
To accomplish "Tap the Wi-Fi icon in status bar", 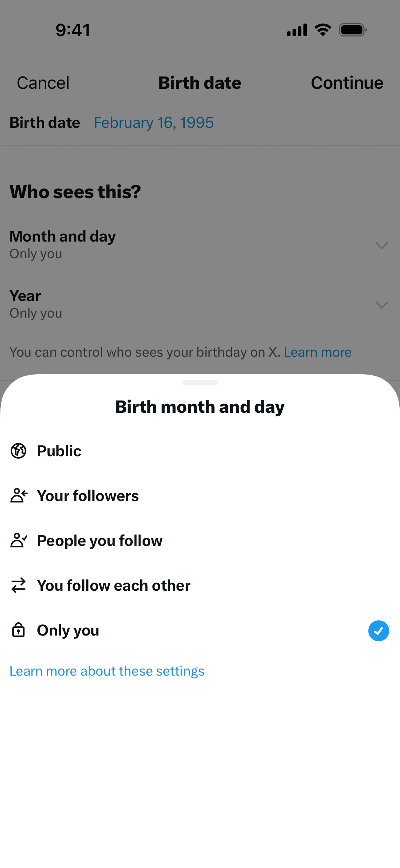I will point(323,30).
